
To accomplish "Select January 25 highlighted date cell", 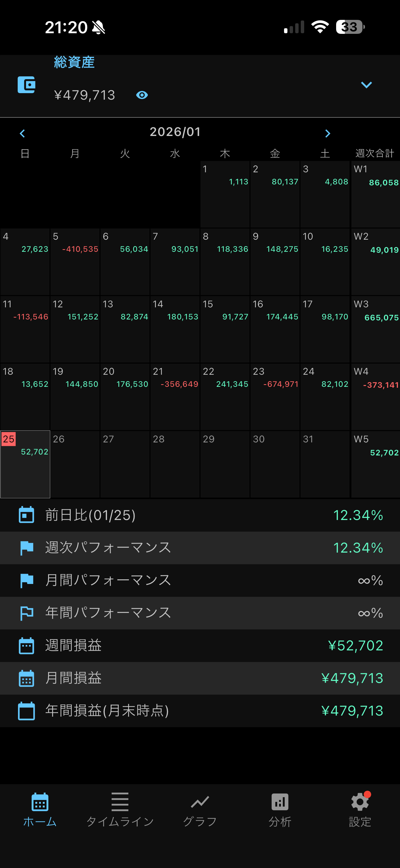I will click(25, 464).
